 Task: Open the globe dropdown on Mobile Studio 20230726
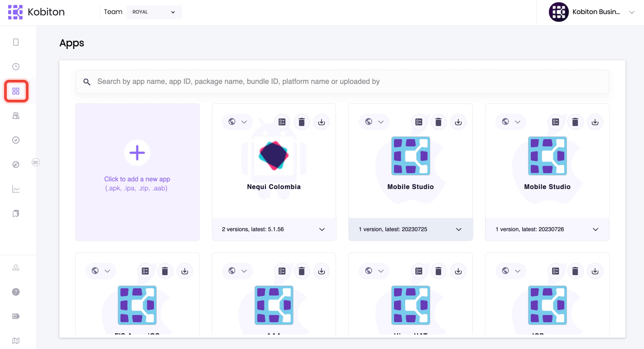pos(511,122)
